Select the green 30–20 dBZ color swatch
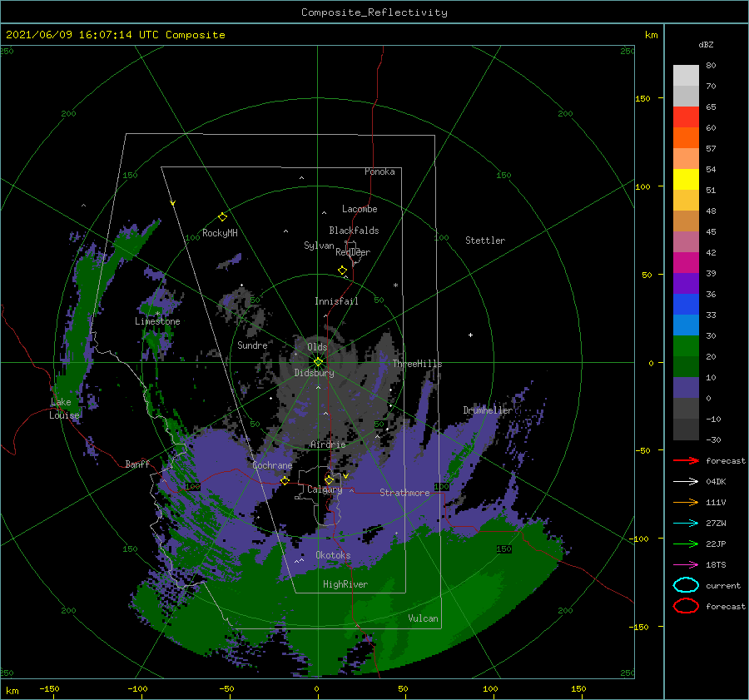Screen dimensions: 749x700 pos(686,346)
